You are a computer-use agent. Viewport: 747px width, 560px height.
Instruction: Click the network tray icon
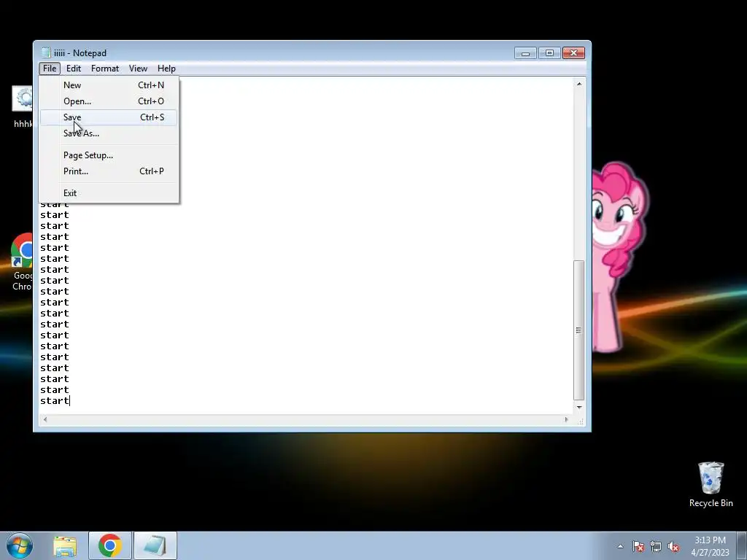tap(656, 546)
